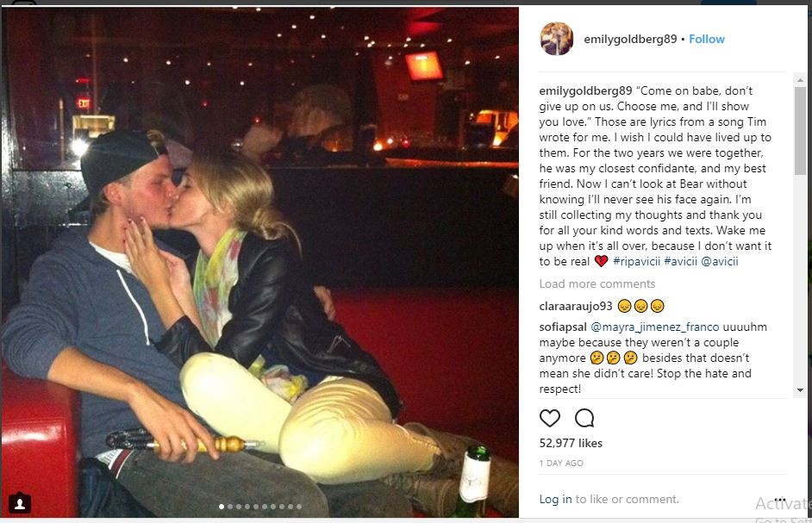Click the Log in link
Viewport: 812px width, 523px height.
(555, 499)
